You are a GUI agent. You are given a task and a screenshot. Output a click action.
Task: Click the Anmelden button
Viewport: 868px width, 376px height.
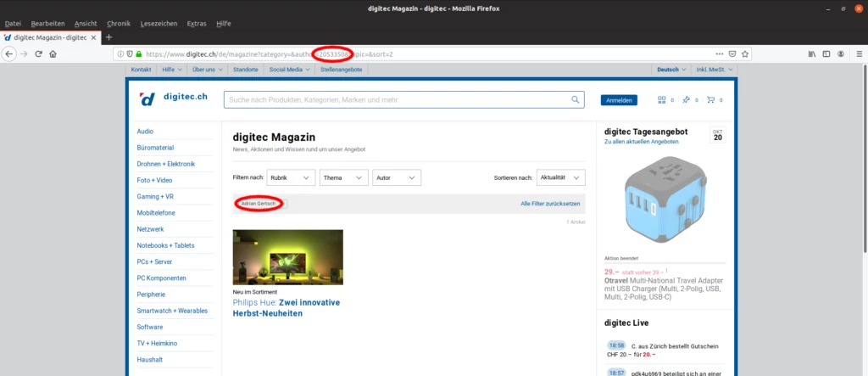click(x=619, y=100)
